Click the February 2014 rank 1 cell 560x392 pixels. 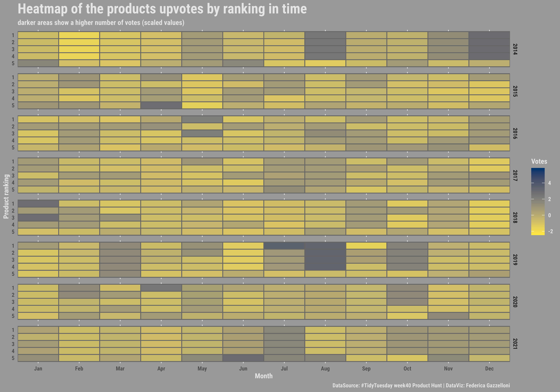coord(79,35)
